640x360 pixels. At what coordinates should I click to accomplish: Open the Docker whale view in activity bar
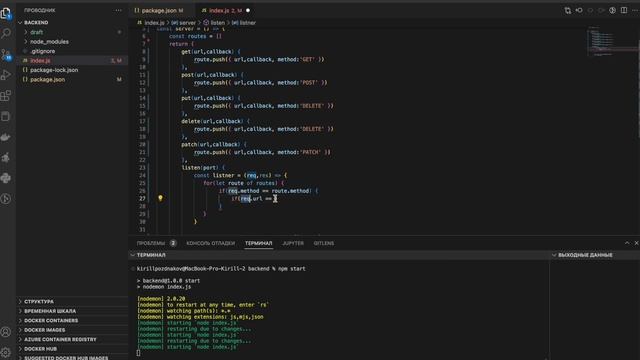pos(6,137)
